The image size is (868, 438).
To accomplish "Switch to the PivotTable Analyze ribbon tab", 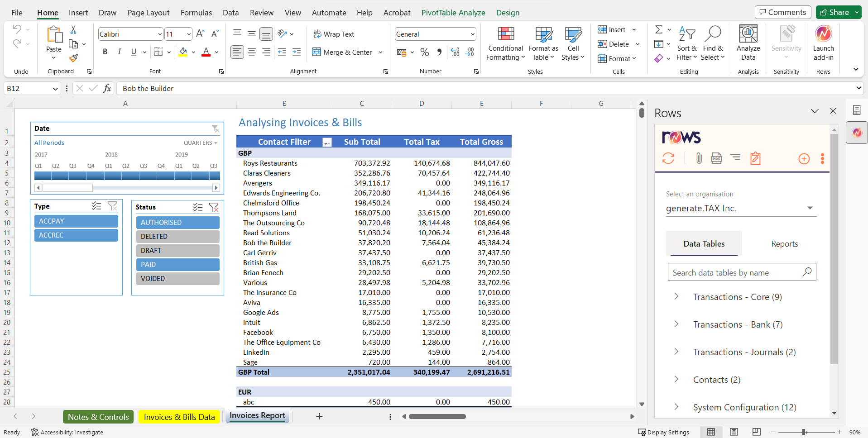I will pos(453,13).
